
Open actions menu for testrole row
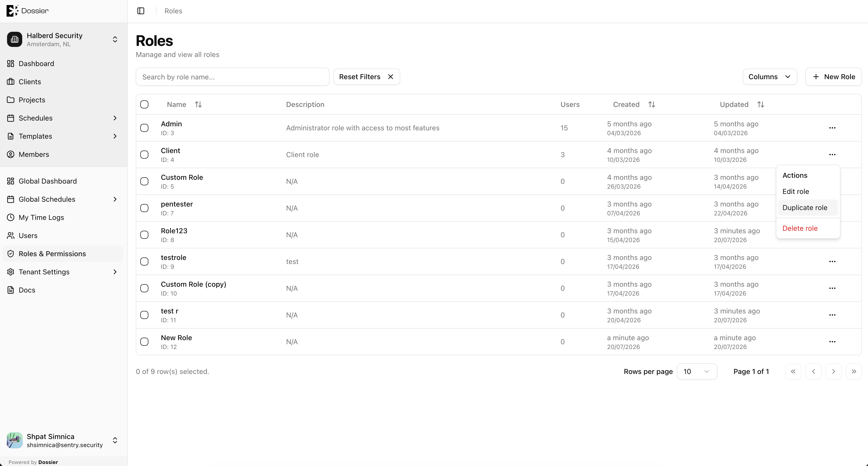pyautogui.click(x=832, y=261)
